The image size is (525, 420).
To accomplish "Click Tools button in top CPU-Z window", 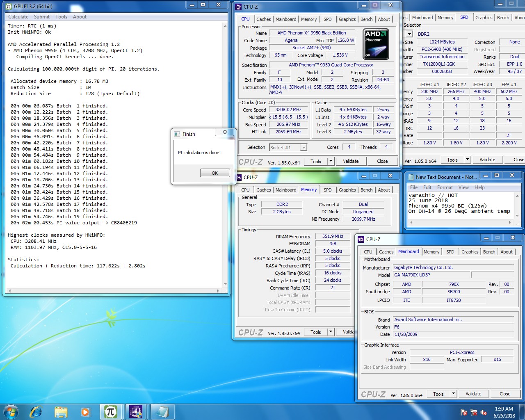I will coord(316,161).
